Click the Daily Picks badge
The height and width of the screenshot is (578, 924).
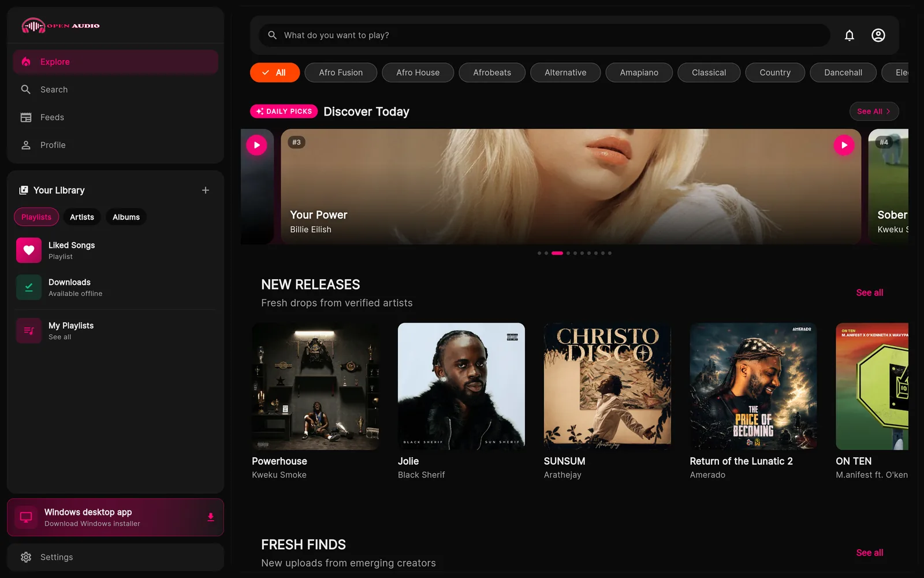pyautogui.click(x=284, y=112)
